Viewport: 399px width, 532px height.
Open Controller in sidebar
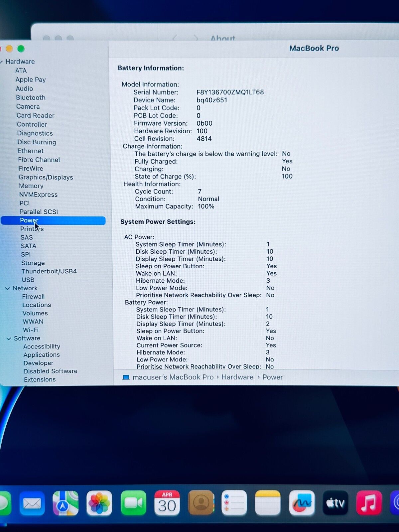32,124
